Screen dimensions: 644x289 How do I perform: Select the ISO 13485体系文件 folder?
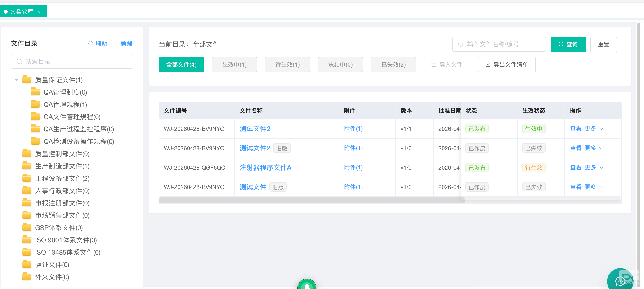(x=67, y=252)
